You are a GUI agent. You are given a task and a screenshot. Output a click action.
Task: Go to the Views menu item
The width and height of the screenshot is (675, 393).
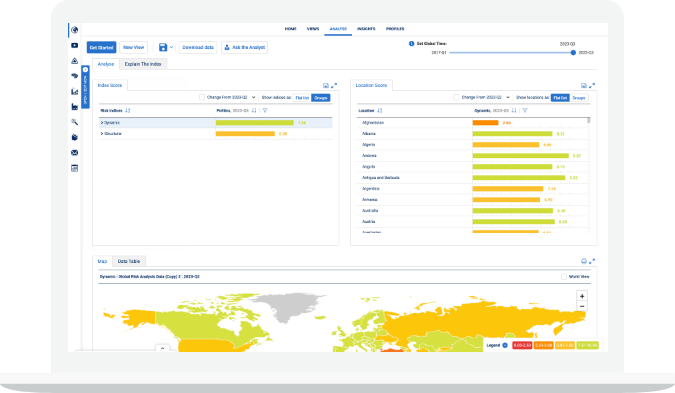pyautogui.click(x=313, y=29)
